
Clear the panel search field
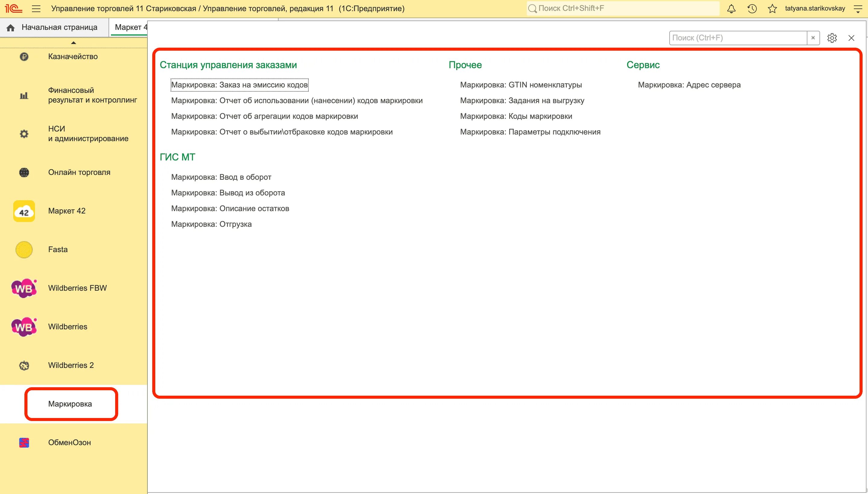[x=813, y=38]
